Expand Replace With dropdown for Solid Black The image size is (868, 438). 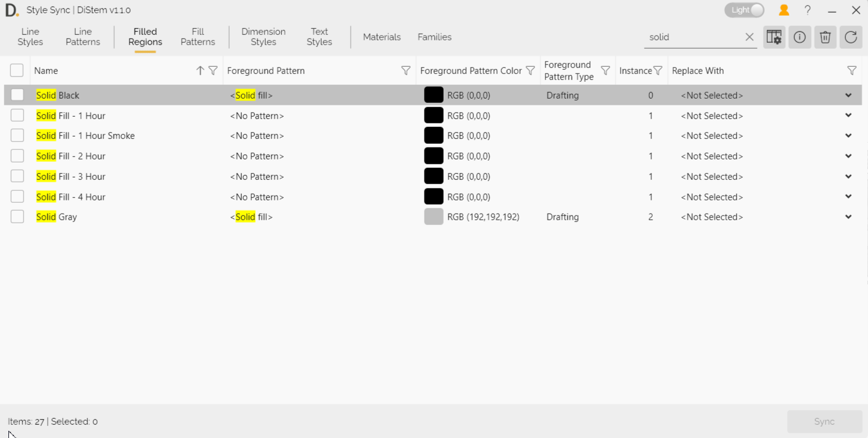pos(848,95)
